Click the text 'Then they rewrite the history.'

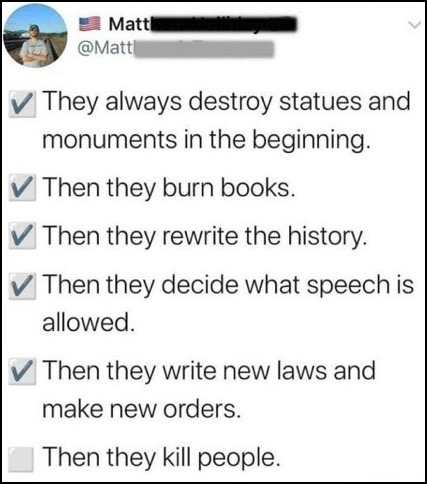pyautogui.click(x=205, y=237)
